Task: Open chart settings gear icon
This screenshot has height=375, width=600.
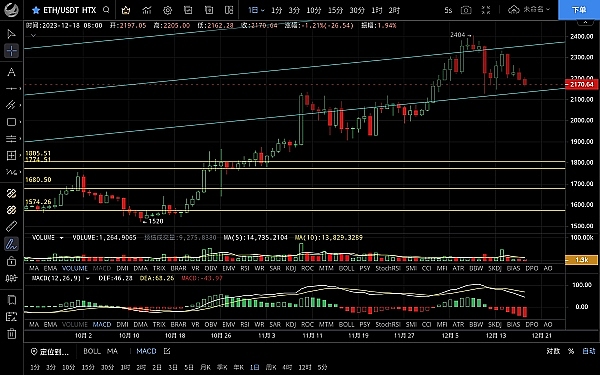Action: [167, 10]
